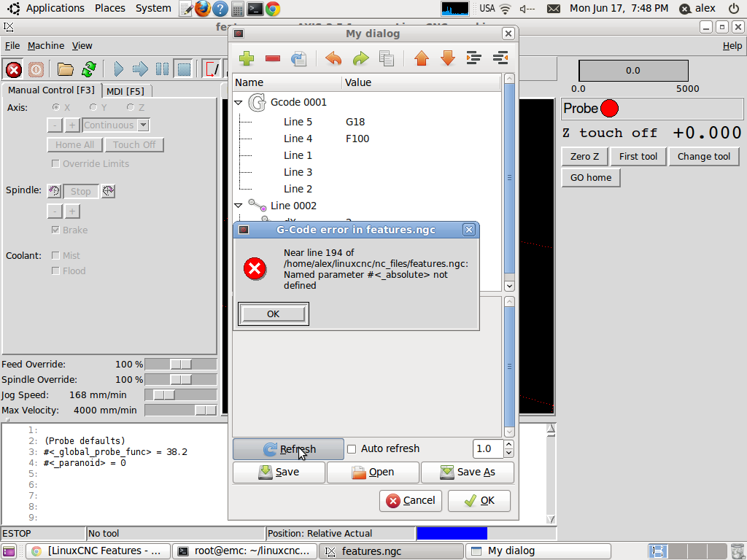
Task: Collapse the Line 0002 tree node
Action: tap(239, 206)
